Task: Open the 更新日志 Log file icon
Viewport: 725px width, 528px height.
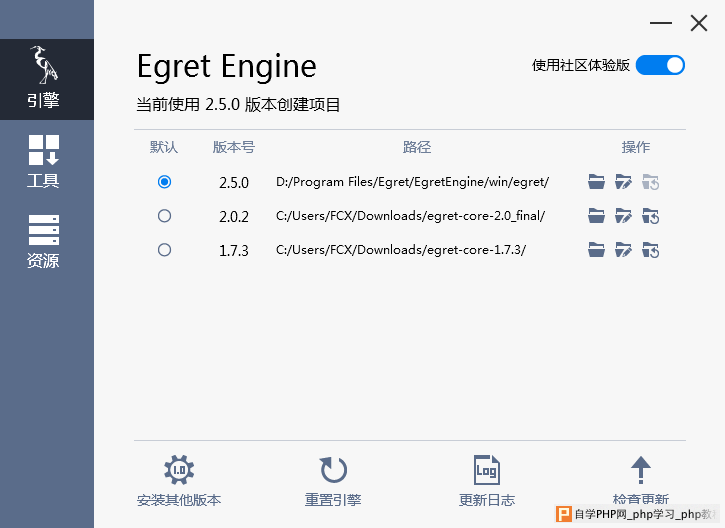Action: pos(487,470)
